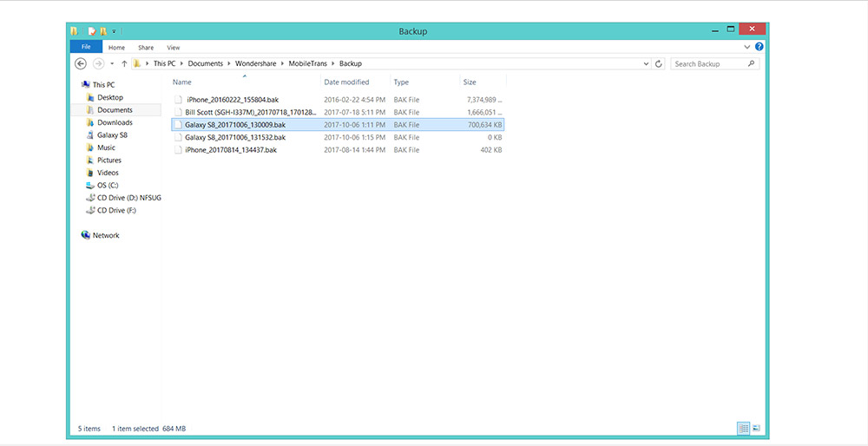This screenshot has height=446, width=868.
Task: Click the New folder icon in the title bar
Action: pyautogui.click(x=103, y=31)
